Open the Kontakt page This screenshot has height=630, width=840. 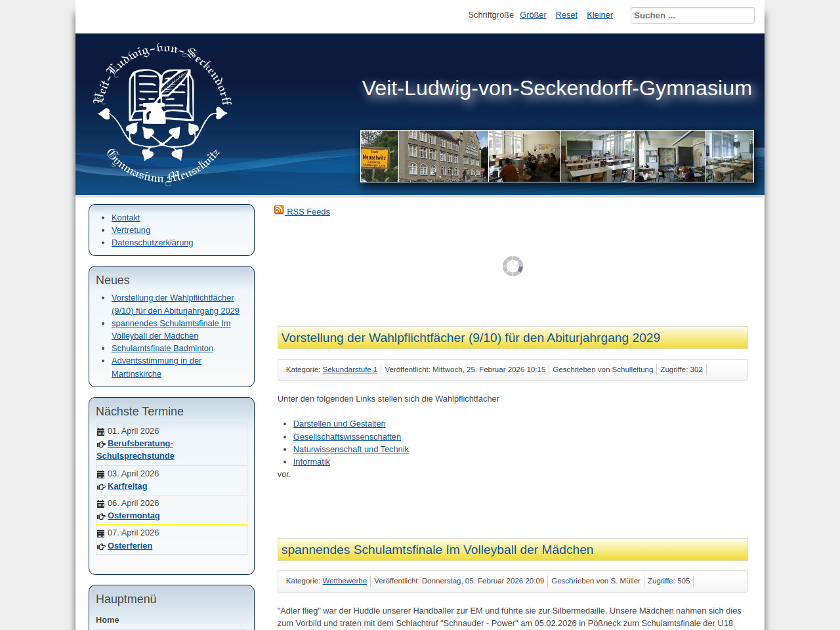[125, 218]
